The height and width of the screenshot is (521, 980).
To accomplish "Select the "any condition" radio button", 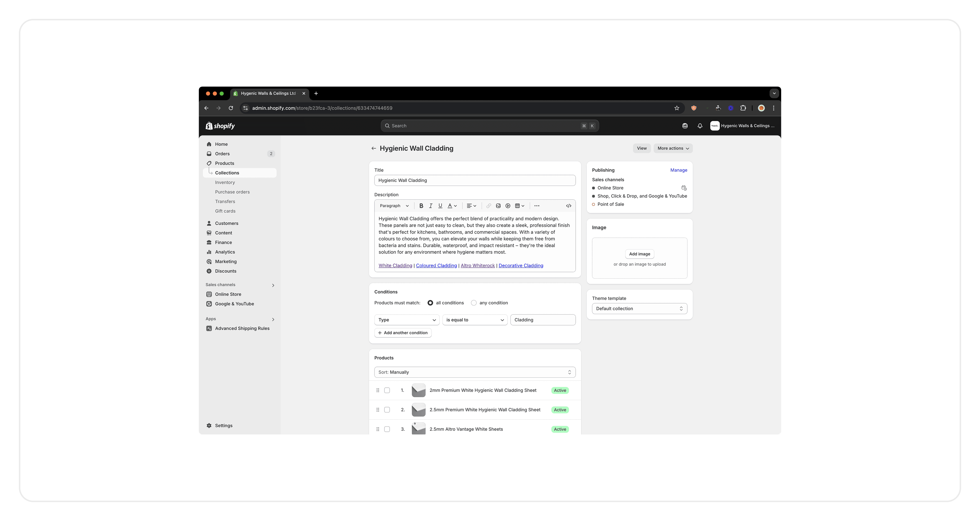I will click(x=474, y=303).
